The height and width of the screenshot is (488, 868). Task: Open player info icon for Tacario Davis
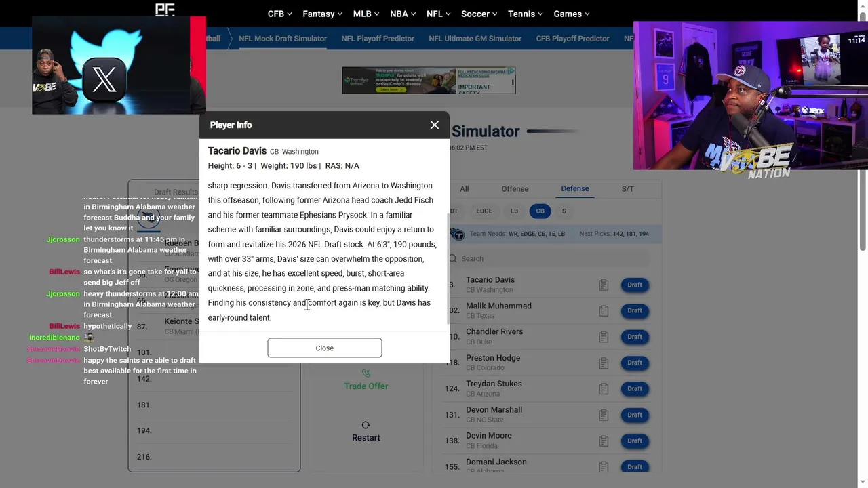tap(604, 285)
